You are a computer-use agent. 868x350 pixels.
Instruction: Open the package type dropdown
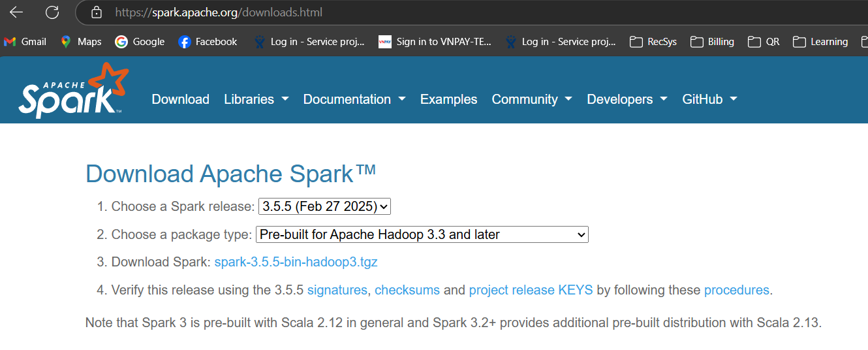pyautogui.click(x=422, y=234)
